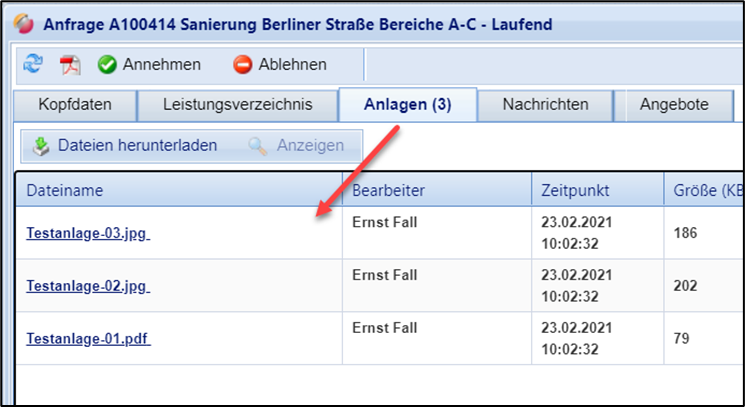Click the refresh arrows icon

tap(33, 65)
